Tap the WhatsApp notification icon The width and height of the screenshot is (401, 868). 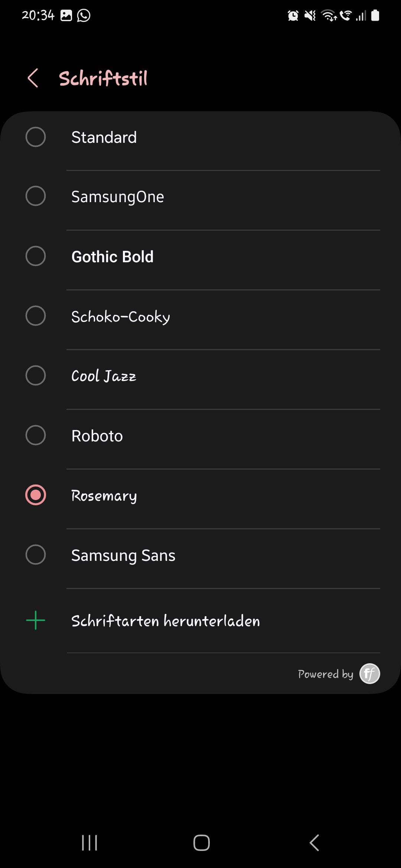click(84, 16)
